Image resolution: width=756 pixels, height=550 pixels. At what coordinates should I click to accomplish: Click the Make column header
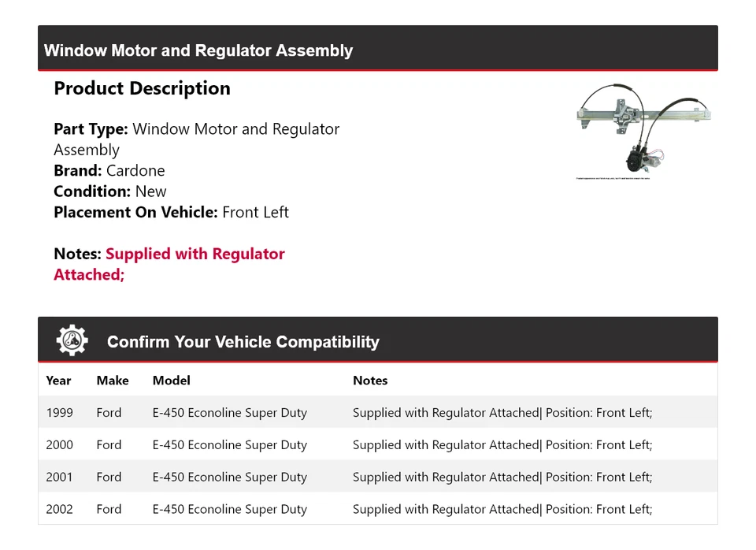point(113,381)
